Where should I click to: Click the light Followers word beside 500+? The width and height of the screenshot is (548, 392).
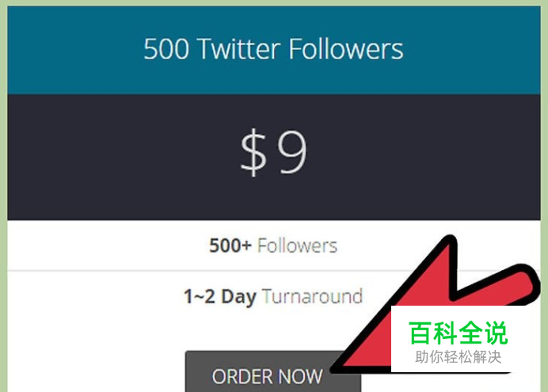point(298,245)
